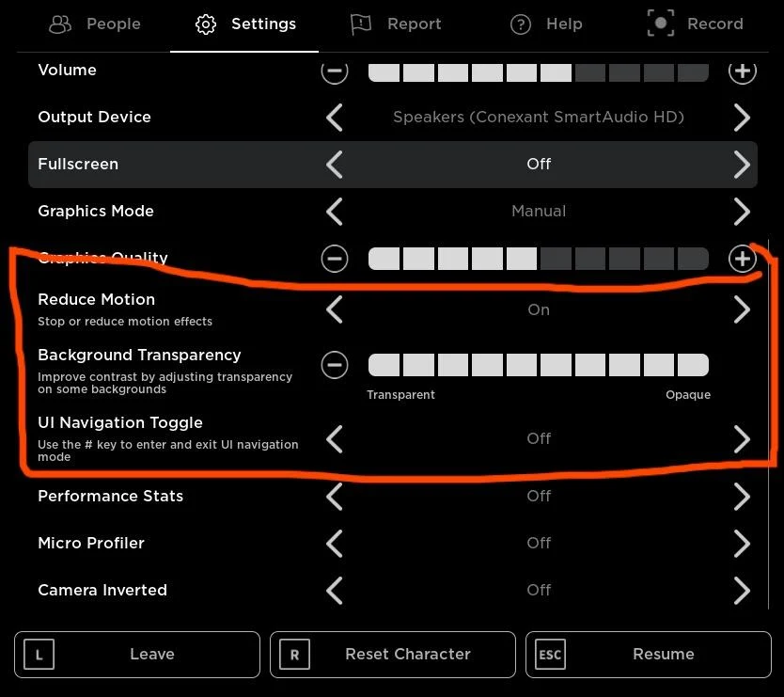The image size is (784, 697).
Task: Increase Volume with the plus icon
Action: 742,71
